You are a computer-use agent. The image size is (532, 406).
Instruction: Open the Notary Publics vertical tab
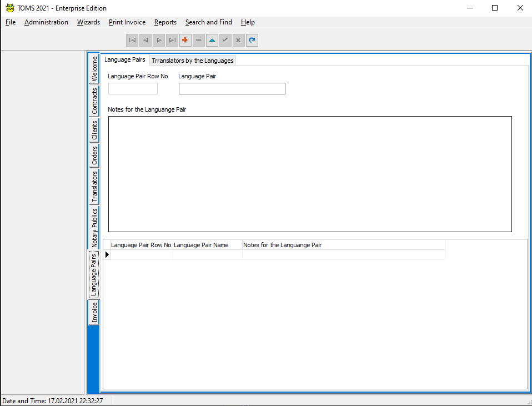pos(94,228)
